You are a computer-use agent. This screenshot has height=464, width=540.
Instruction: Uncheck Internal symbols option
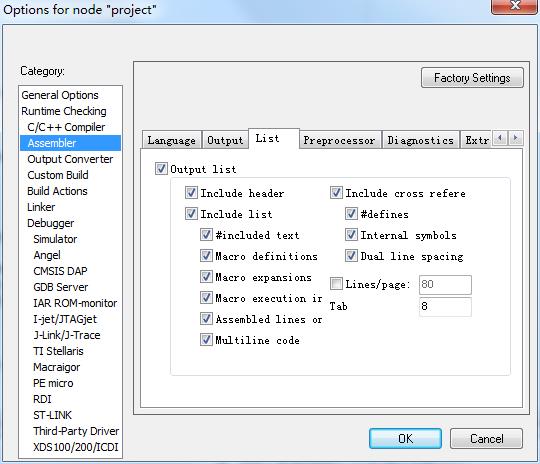click(x=351, y=235)
